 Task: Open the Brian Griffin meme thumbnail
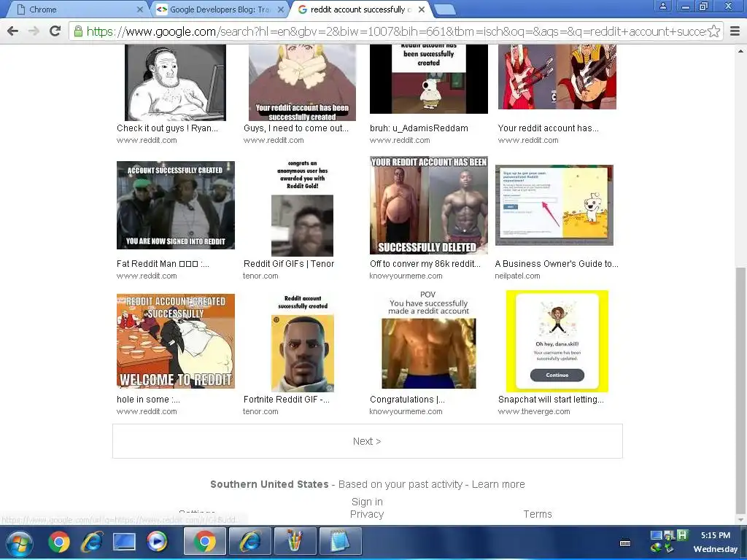pos(429,79)
